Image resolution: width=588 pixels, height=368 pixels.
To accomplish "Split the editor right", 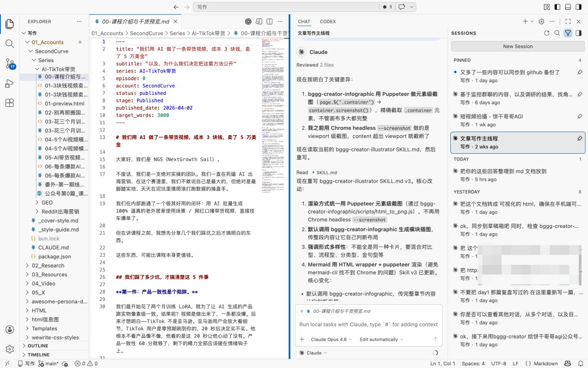I will tap(269, 21).
